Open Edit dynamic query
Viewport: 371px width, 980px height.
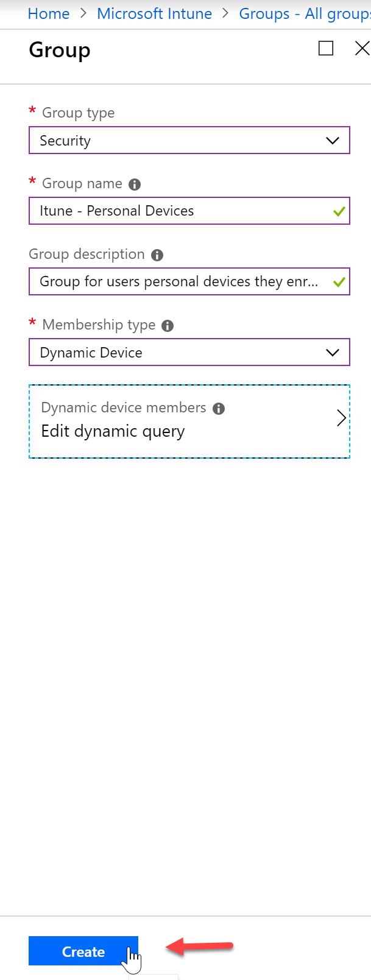(113, 431)
